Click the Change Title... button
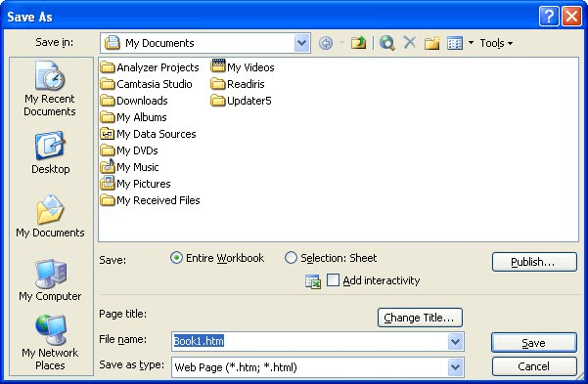This screenshot has width=588, height=384. (x=420, y=318)
